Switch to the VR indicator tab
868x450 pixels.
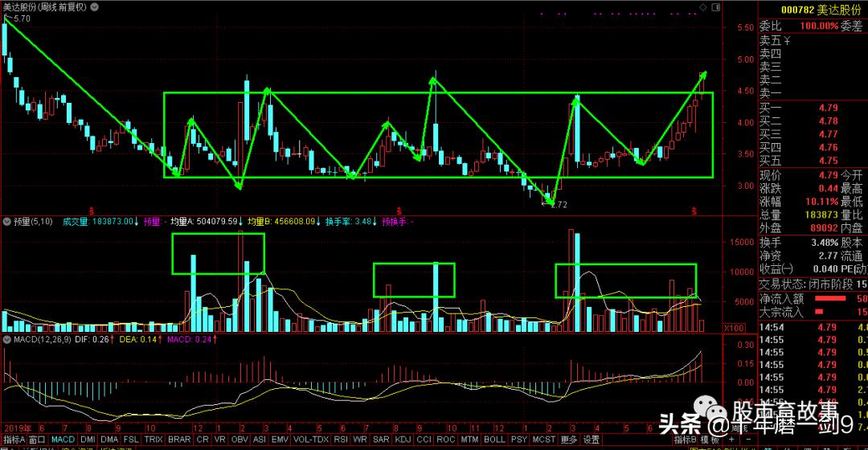[x=219, y=440]
